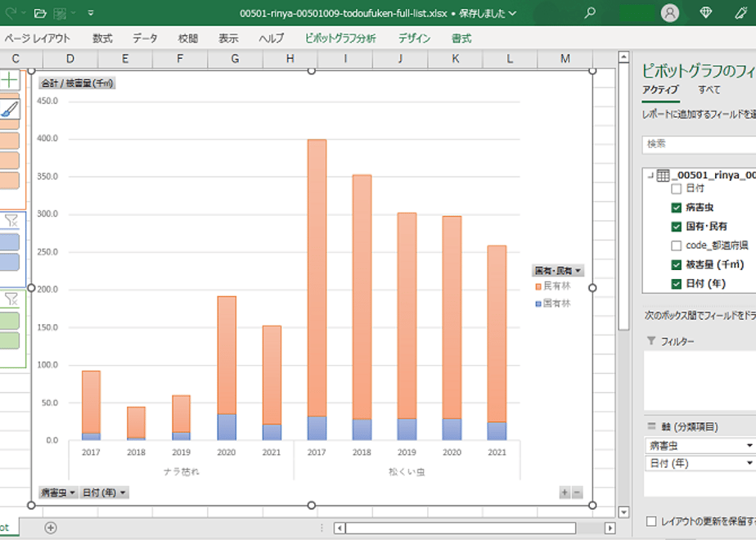Viewport: 756px width, 540px height.
Task: Click the pen drawing icon in title bar
Action: [x=741, y=13]
